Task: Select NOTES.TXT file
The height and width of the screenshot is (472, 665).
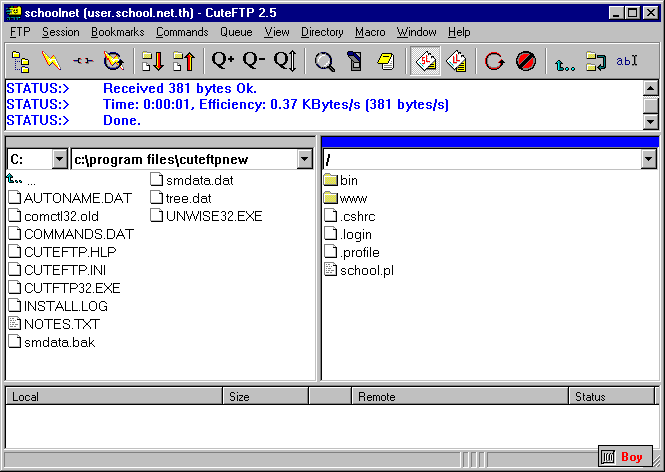Action: coord(54,324)
